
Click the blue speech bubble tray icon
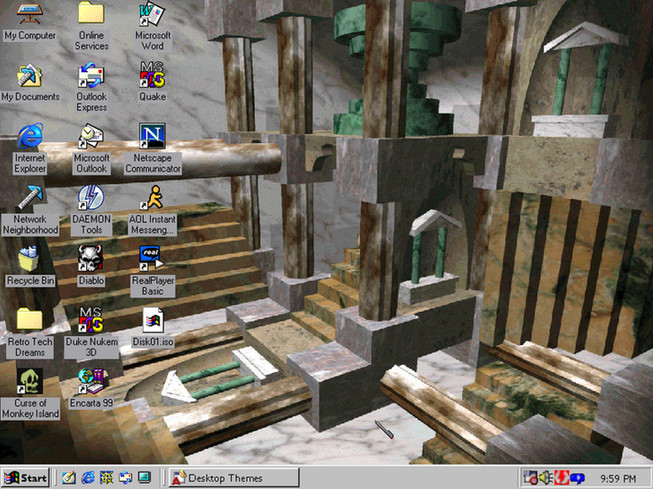(x=577, y=478)
